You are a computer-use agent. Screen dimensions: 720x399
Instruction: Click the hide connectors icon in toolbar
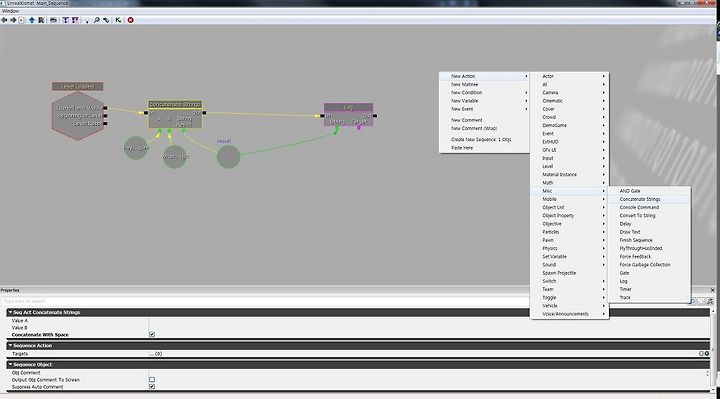[x=53, y=20]
